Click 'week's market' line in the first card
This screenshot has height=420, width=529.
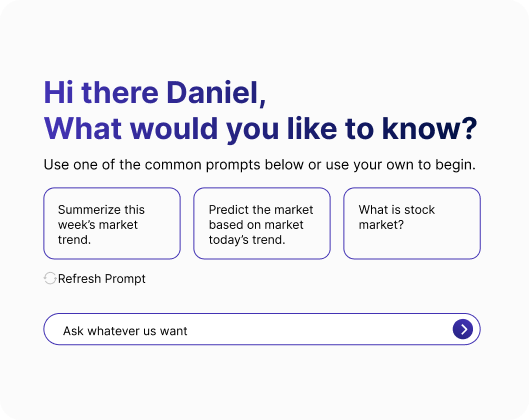point(98,225)
